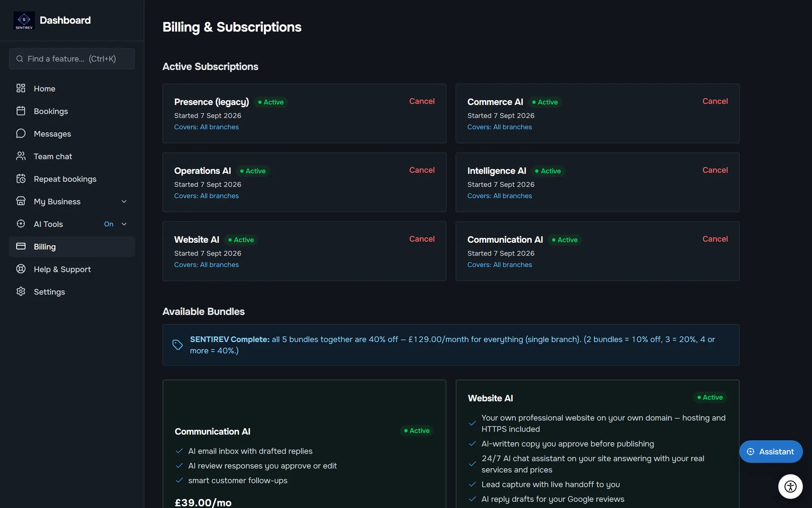Open Settings label in sidebar
Screen dimensions: 812x508
point(49,292)
